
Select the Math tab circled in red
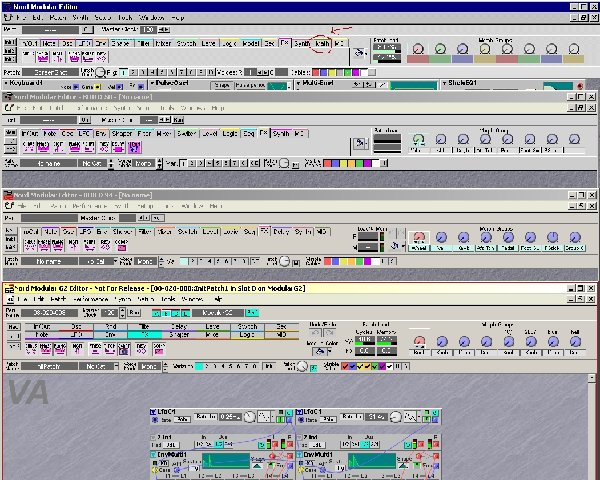322,44
